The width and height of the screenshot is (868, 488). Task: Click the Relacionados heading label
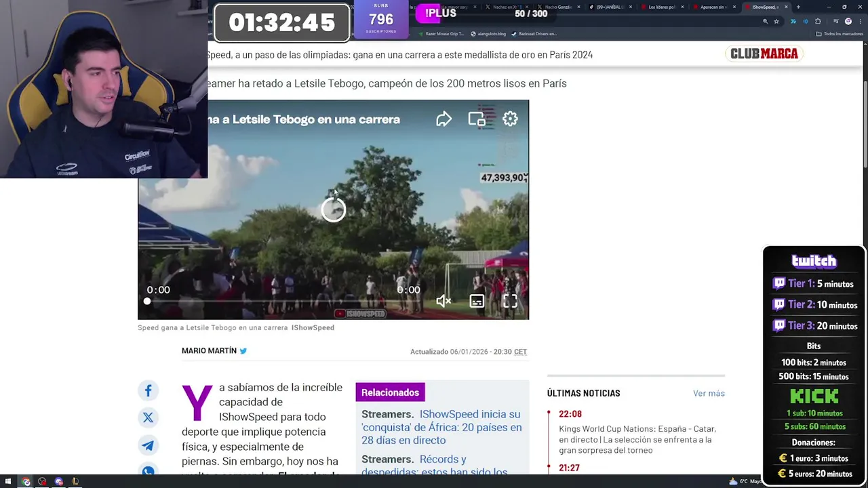(390, 392)
